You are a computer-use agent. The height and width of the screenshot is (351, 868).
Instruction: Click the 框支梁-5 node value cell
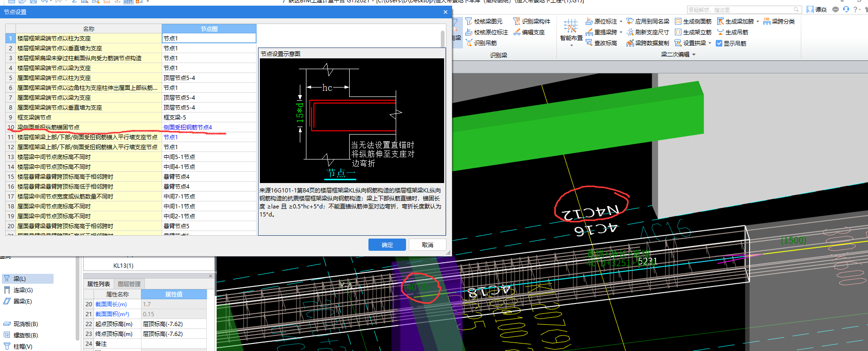pos(209,118)
